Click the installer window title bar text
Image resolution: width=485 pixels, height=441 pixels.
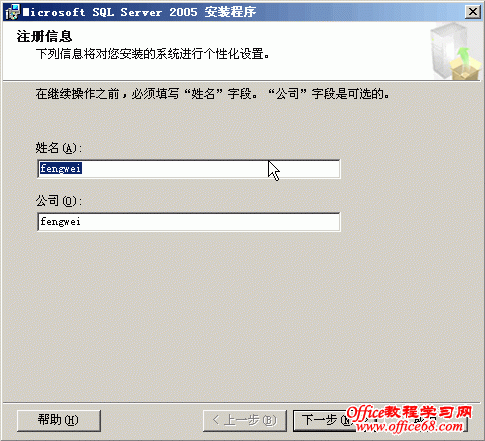coord(139,12)
